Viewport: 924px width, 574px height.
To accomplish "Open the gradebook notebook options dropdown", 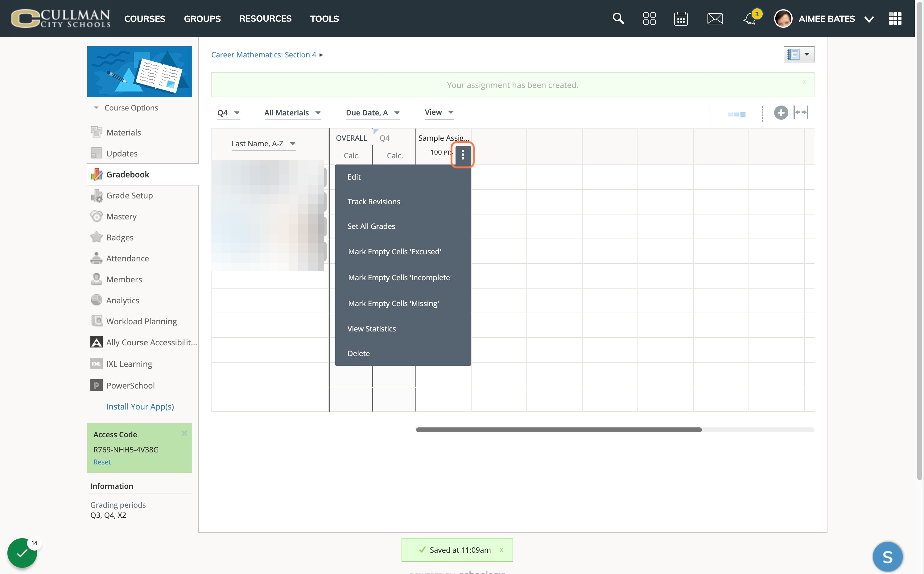I will 799,54.
